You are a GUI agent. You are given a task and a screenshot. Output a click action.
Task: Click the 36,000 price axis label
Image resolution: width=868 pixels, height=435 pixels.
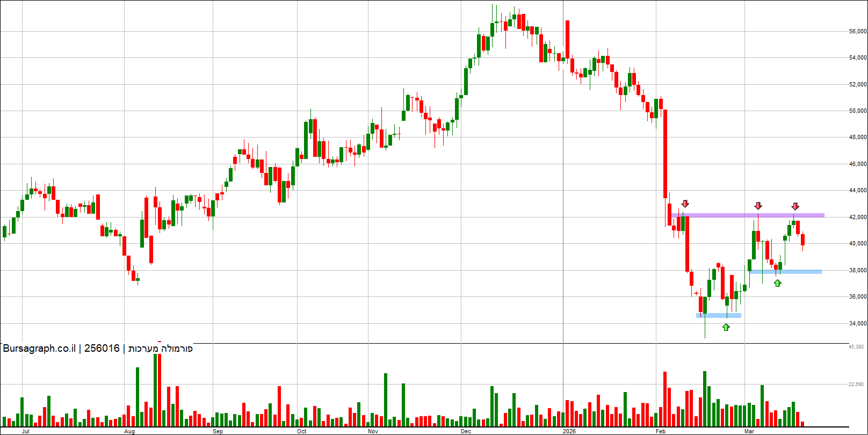tap(858, 296)
